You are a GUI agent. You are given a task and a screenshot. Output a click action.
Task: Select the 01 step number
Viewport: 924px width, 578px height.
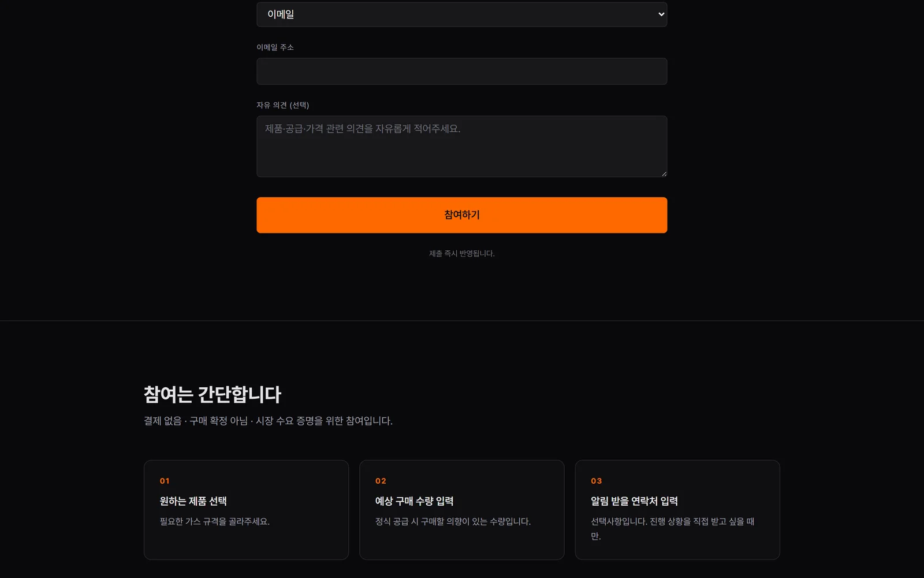point(165,481)
